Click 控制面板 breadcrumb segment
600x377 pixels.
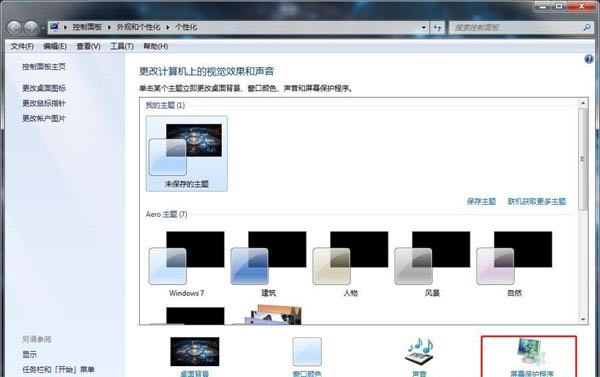point(87,27)
